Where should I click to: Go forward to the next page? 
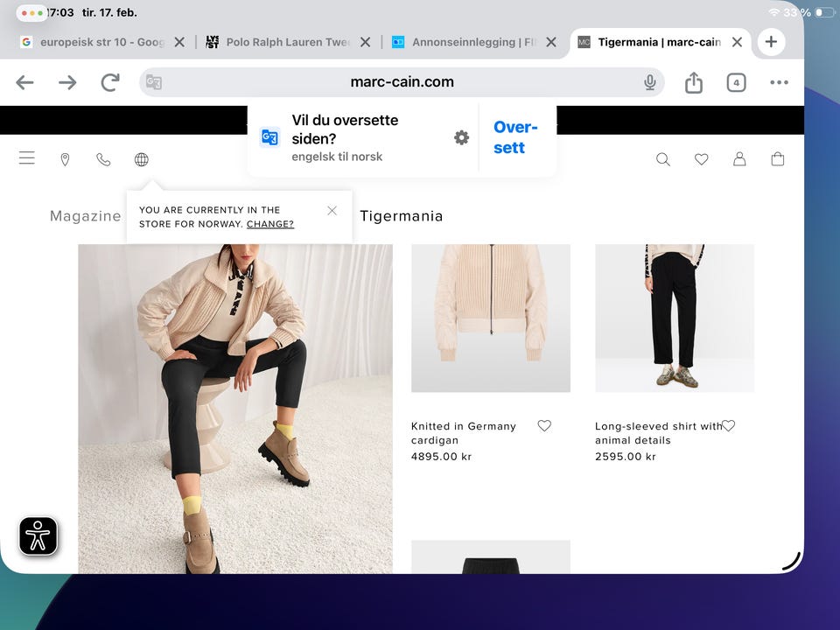[x=67, y=82]
